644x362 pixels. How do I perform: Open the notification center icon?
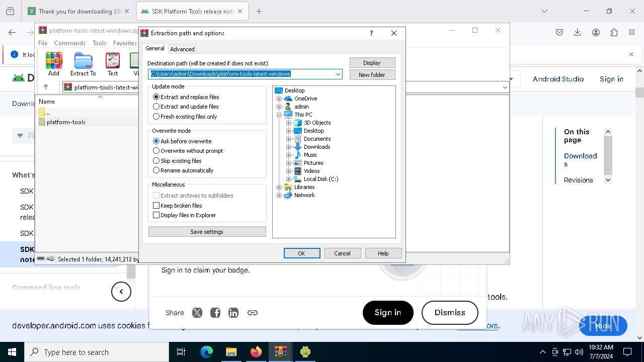627,352
